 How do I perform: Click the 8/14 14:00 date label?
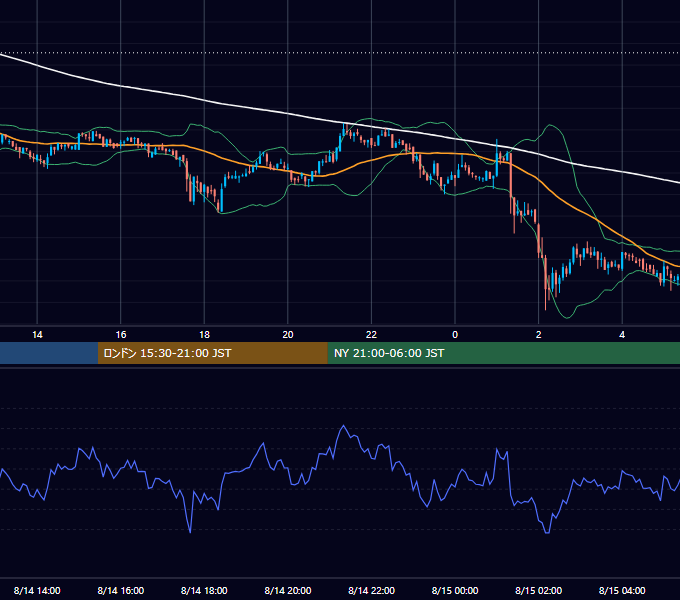pyautogui.click(x=37, y=590)
